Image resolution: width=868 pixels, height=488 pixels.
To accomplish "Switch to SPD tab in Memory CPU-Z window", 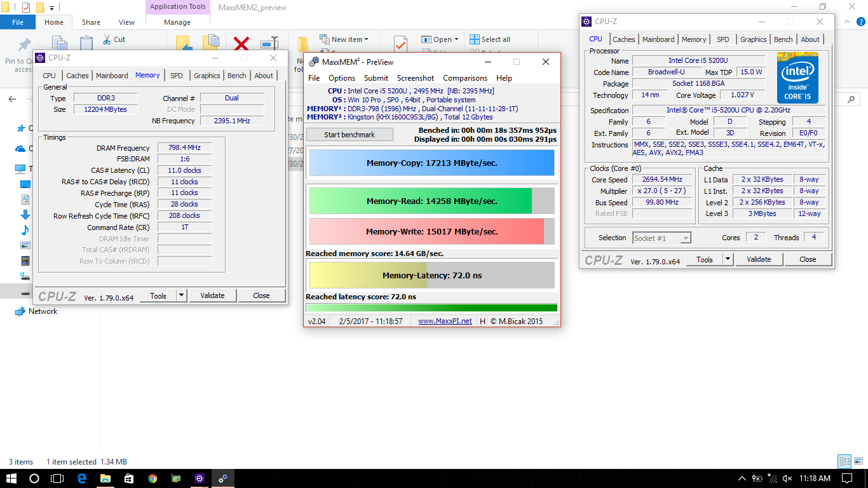I will 177,76.
